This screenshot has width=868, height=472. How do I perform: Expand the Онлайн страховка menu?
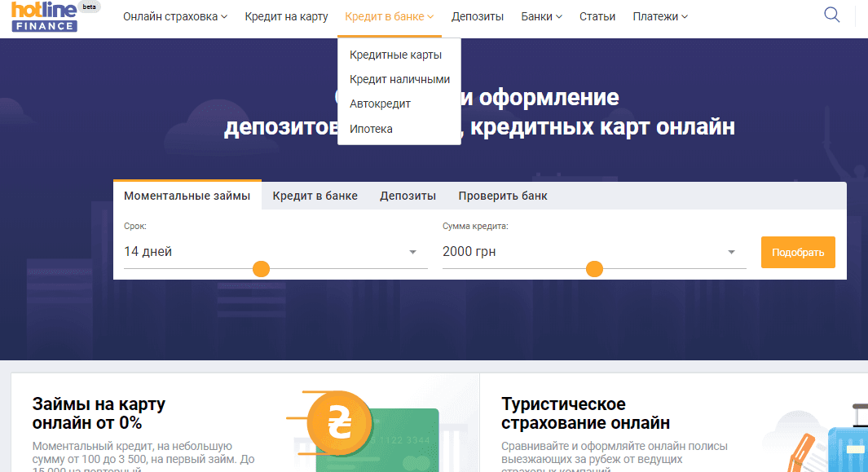point(175,16)
